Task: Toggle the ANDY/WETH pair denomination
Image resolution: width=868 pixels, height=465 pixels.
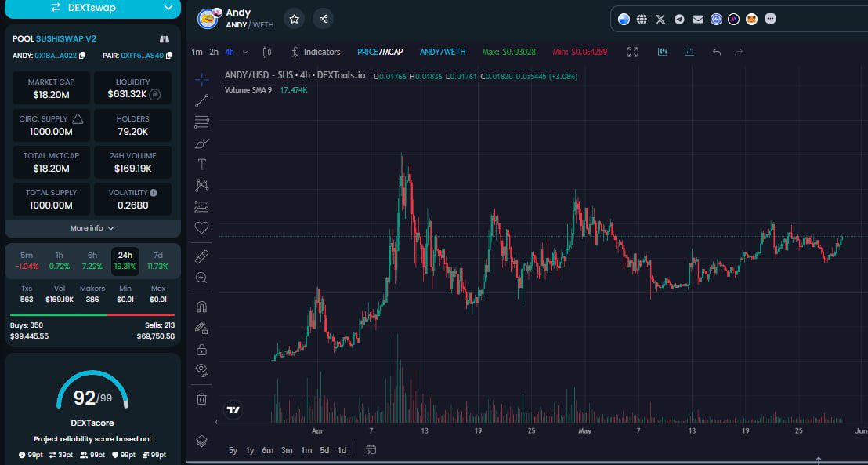Action: [x=443, y=52]
